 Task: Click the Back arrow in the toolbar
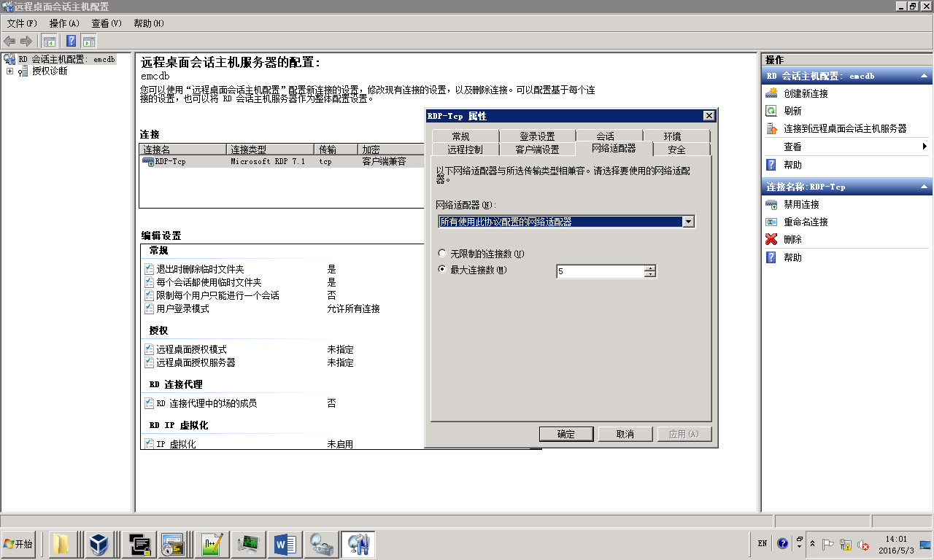(x=10, y=41)
